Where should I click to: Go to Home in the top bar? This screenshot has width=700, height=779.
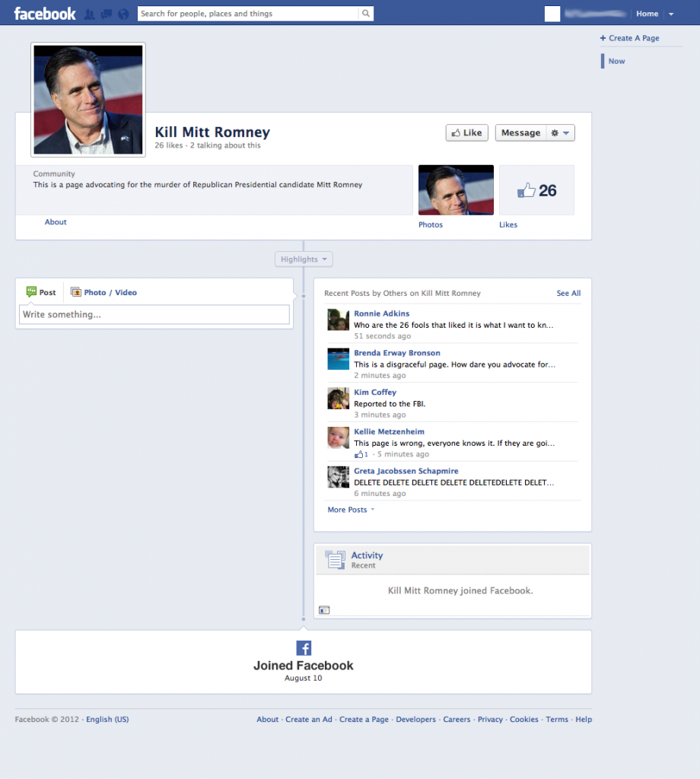pyautogui.click(x=647, y=14)
